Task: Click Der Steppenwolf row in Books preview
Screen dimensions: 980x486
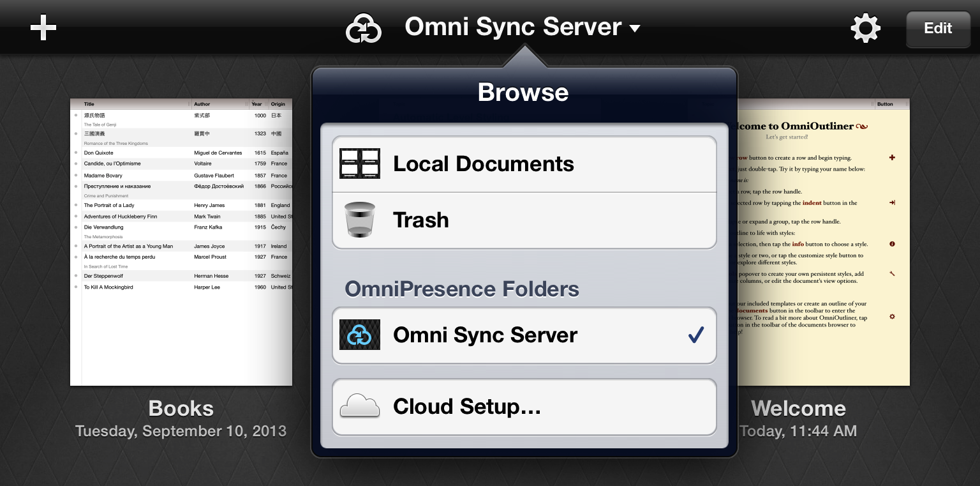Action: 181,276
